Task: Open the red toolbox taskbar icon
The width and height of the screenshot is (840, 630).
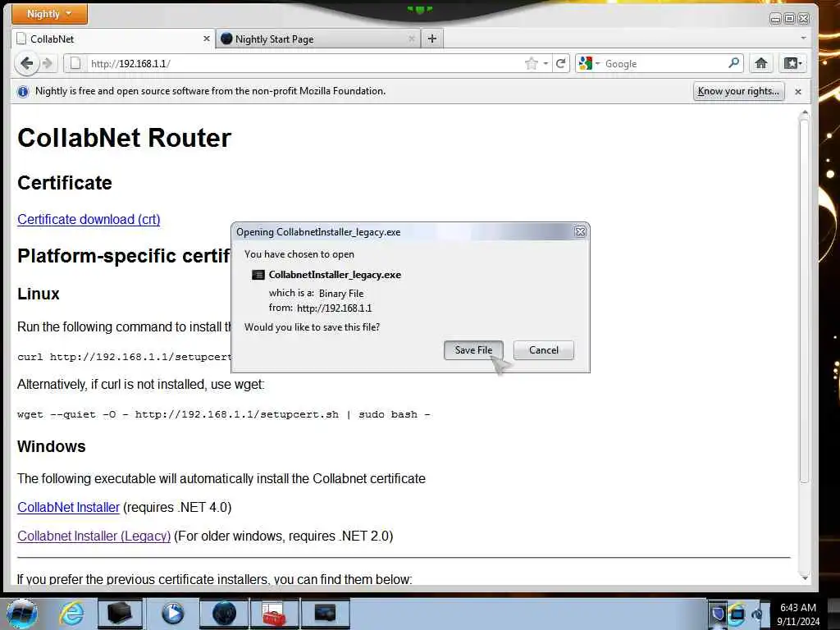Action: click(x=274, y=614)
